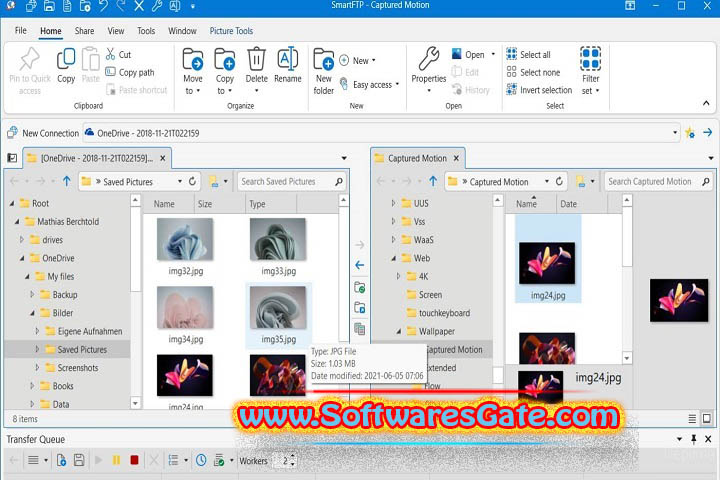Open the File menu
The width and height of the screenshot is (720, 480).
[x=21, y=31]
